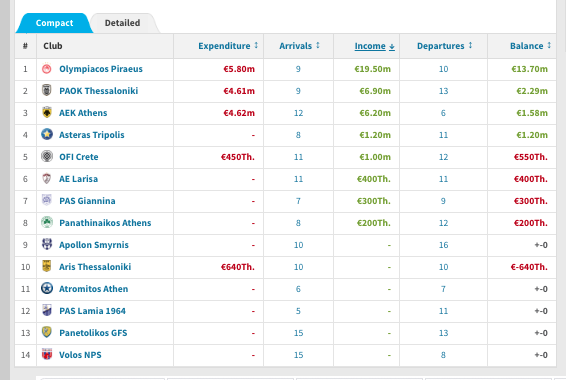The height and width of the screenshot is (380, 566).
Task: Click the Panathinaikos Athens shamrock crest icon
Action: 47,222
